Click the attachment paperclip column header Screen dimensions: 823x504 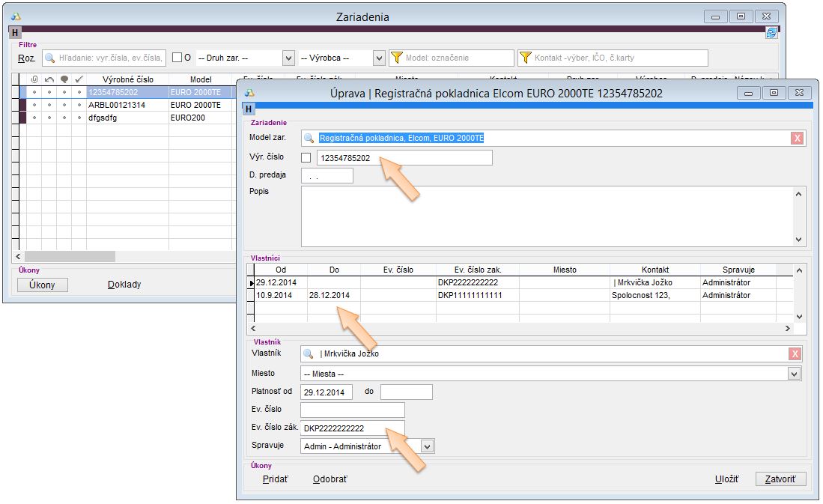pos(34,79)
